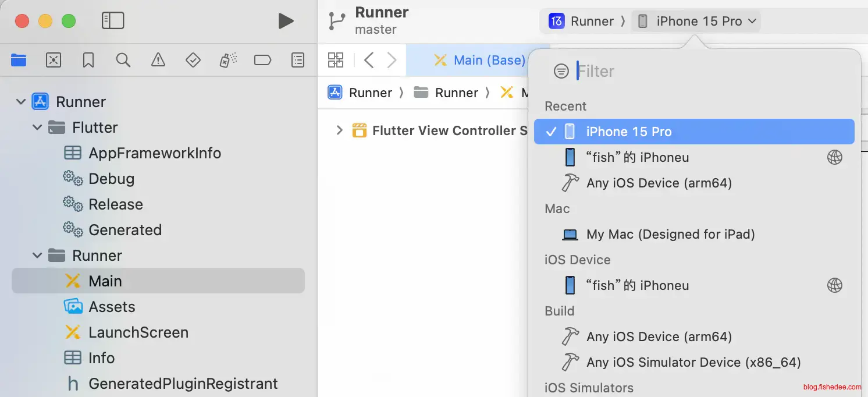Image resolution: width=868 pixels, height=397 pixels.
Task: Open the Debug navigator spray icon
Action: click(227, 60)
